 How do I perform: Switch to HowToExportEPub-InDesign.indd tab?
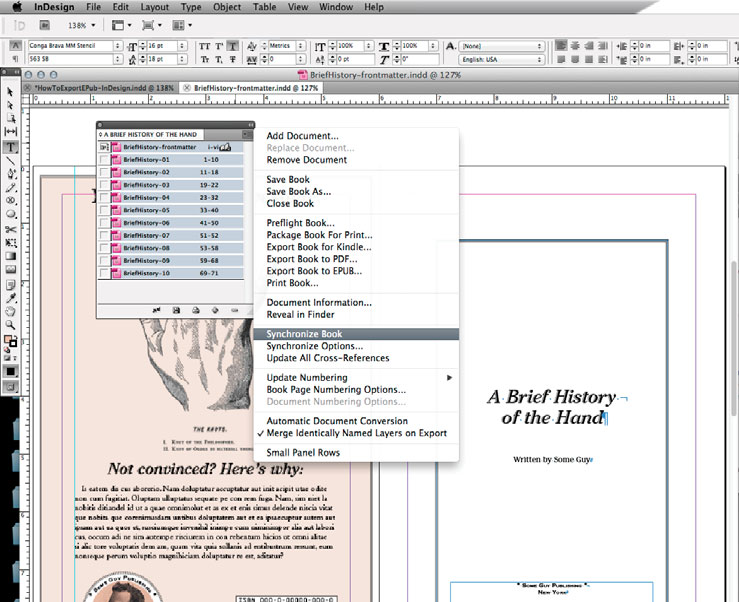click(103, 88)
